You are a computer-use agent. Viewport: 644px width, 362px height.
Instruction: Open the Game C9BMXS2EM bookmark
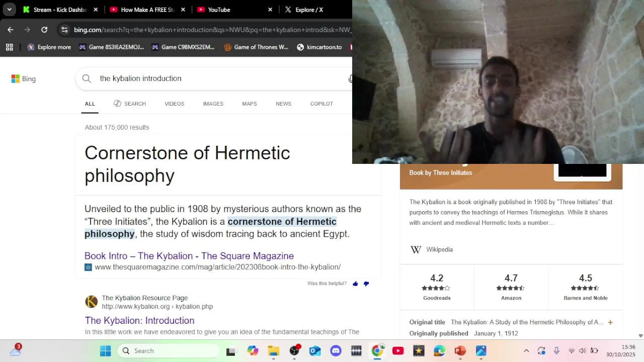tap(183, 47)
